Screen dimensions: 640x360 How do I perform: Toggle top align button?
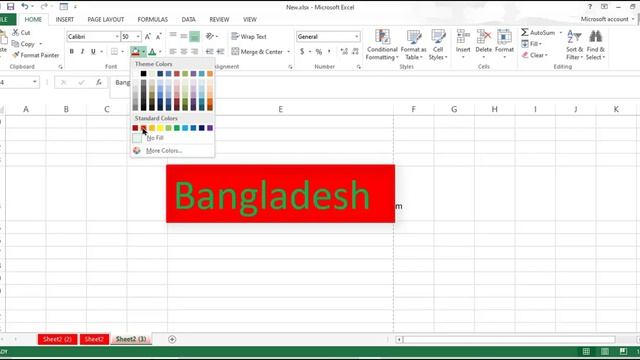(x=173, y=36)
